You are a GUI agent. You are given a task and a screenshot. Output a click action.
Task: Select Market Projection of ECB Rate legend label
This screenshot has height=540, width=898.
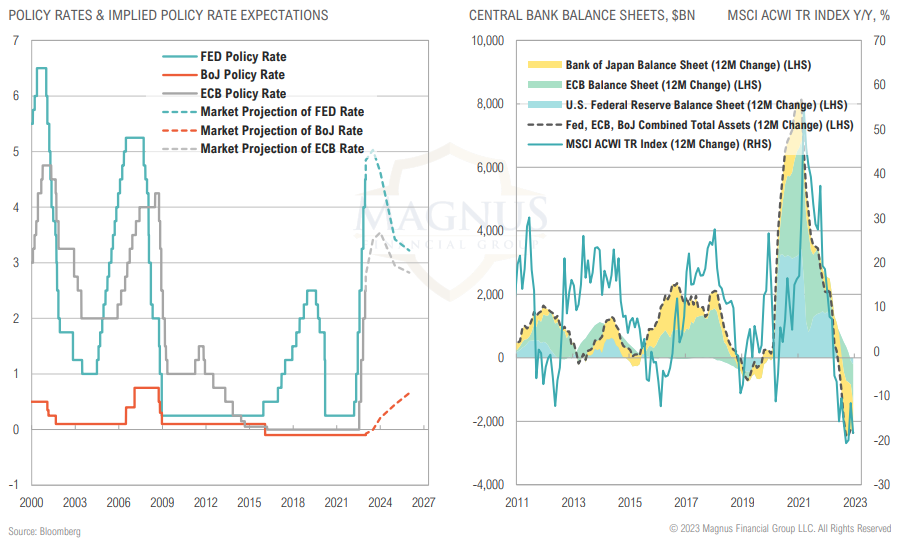(282, 148)
